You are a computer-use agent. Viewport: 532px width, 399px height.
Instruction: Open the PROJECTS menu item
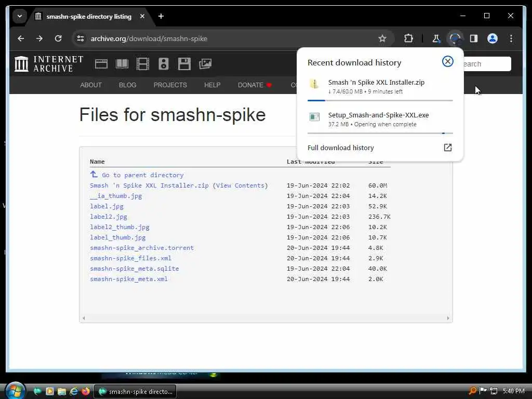coord(170,85)
